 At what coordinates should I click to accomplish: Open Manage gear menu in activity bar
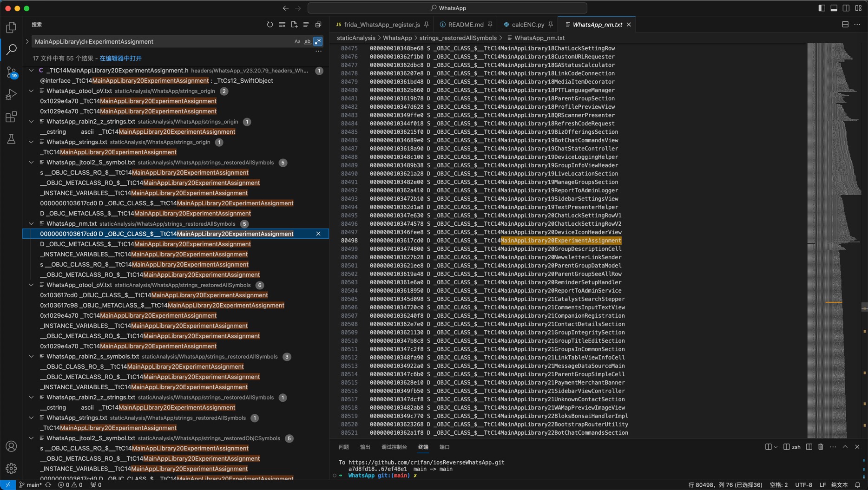(11, 468)
